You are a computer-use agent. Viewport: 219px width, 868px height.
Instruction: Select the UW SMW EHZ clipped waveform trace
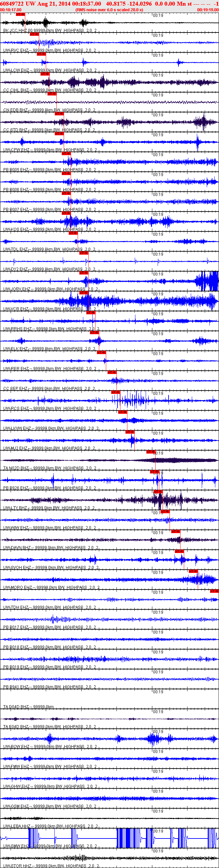[109, 838]
